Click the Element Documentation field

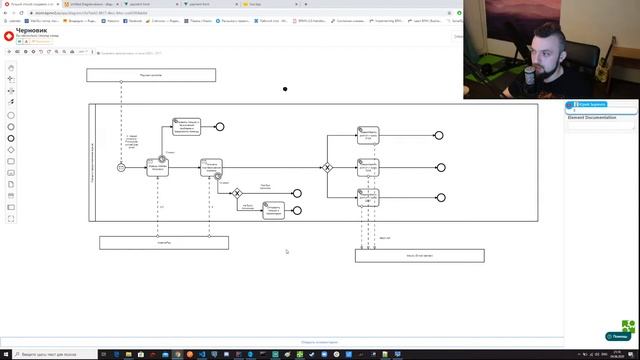[x=600, y=125]
